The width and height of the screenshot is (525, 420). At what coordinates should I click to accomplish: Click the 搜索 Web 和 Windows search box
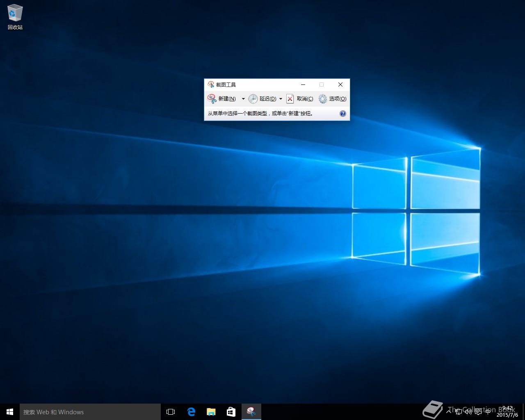[x=90, y=412]
